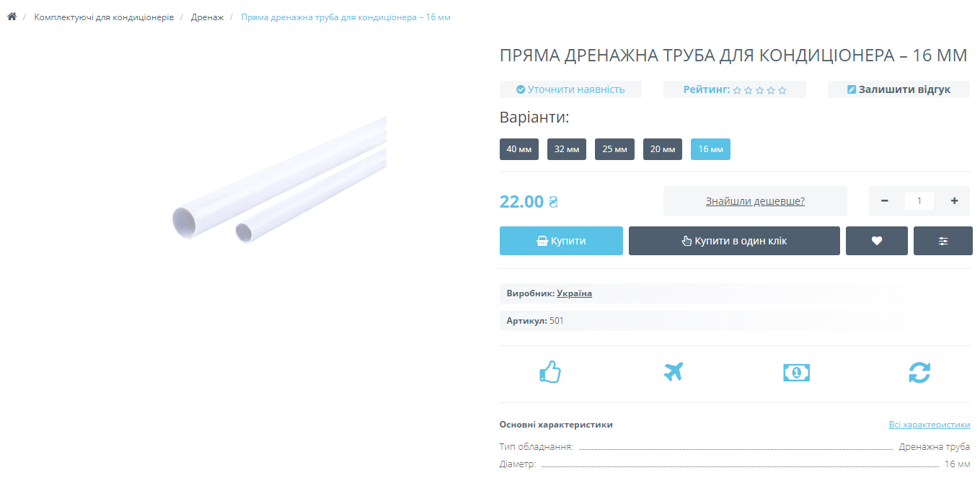Click the refresh arrows return icon
The image size is (980, 478).
(919, 372)
